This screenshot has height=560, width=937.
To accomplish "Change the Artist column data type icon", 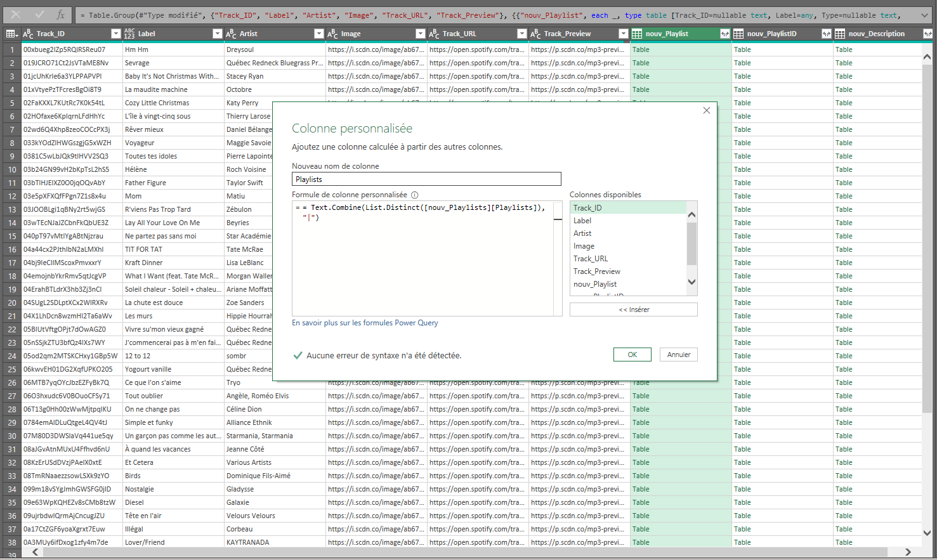I will [231, 34].
